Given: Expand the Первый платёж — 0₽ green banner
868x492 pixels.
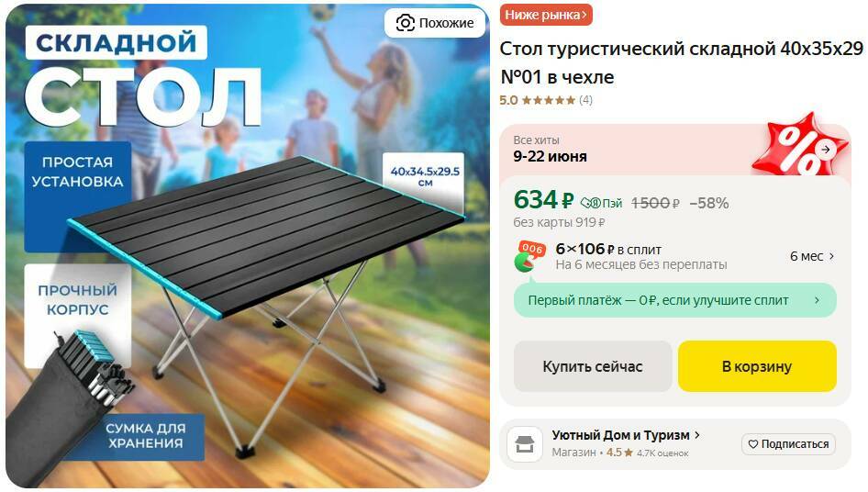Looking at the screenshot, I should 674,300.
